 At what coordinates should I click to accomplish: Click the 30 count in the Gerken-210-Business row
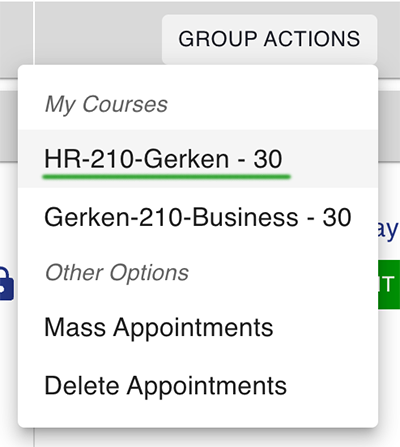pyautogui.click(x=337, y=217)
